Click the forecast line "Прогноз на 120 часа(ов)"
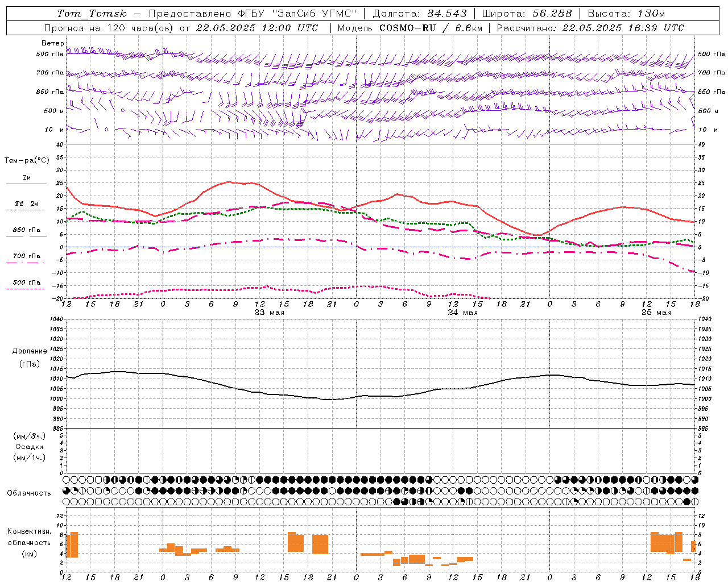This screenshot has height=582, width=728. (109, 28)
